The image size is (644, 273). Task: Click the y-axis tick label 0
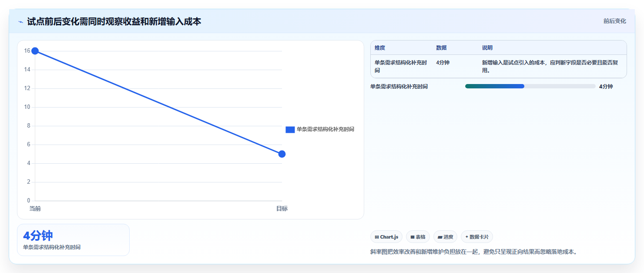29,201
